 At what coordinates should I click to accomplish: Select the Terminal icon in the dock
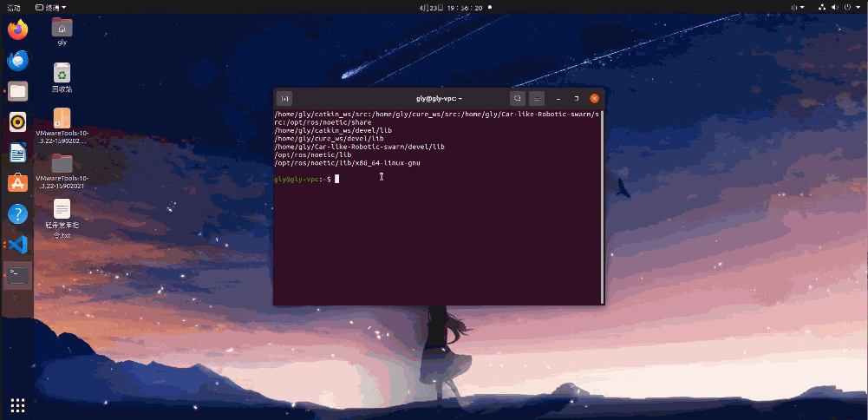point(17,275)
